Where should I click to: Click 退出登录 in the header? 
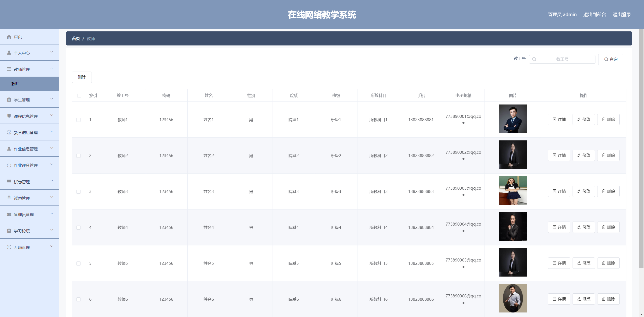[622, 15]
